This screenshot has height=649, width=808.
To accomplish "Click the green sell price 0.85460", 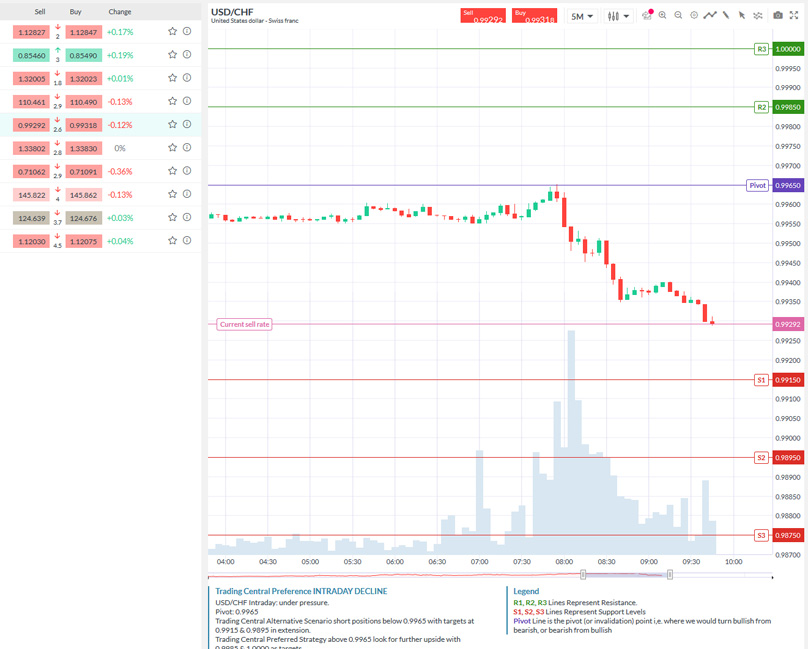I will 31,56.
